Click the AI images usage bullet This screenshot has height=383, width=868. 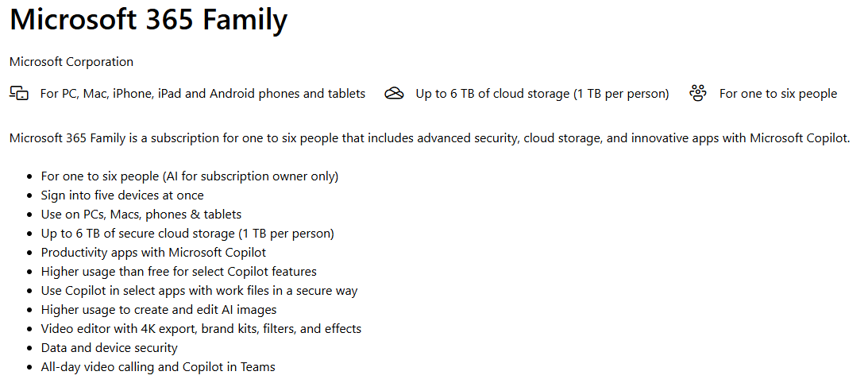159,309
